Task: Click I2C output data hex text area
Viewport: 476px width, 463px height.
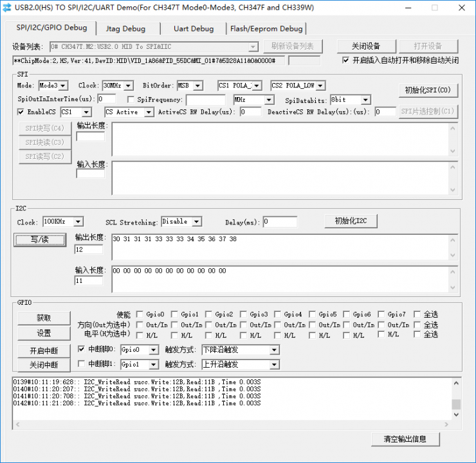Action: (280, 248)
